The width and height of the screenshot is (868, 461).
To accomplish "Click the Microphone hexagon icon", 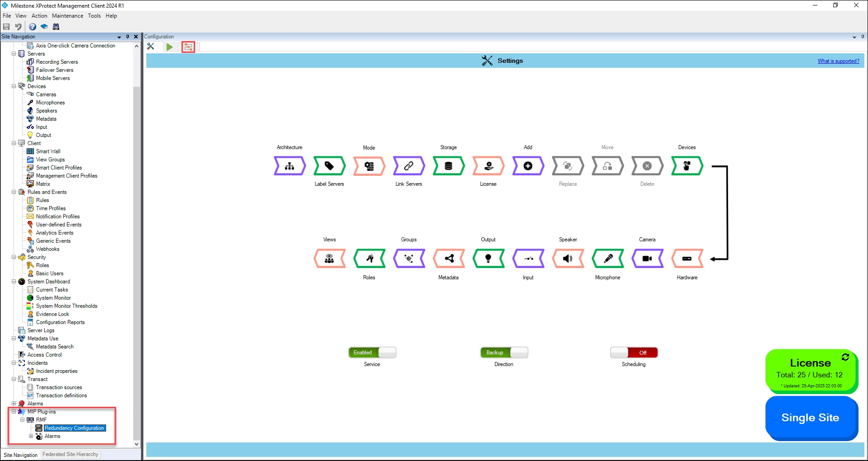I will point(608,259).
